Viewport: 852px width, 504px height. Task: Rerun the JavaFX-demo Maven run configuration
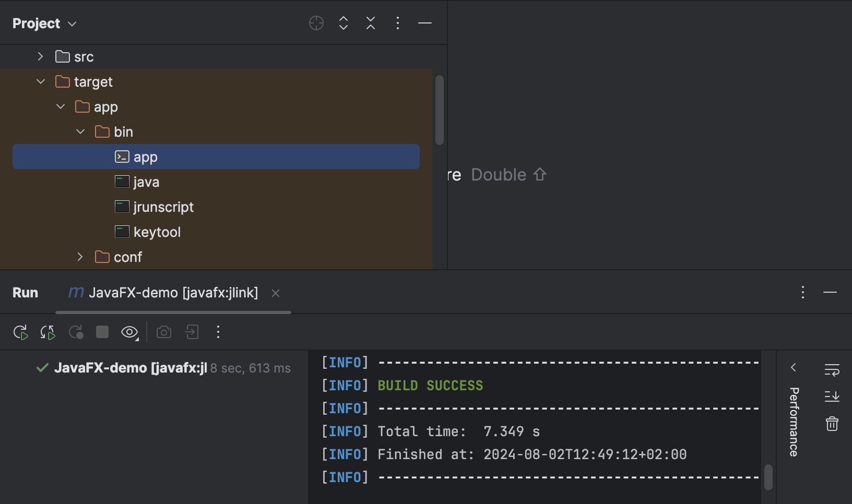(x=21, y=332)
